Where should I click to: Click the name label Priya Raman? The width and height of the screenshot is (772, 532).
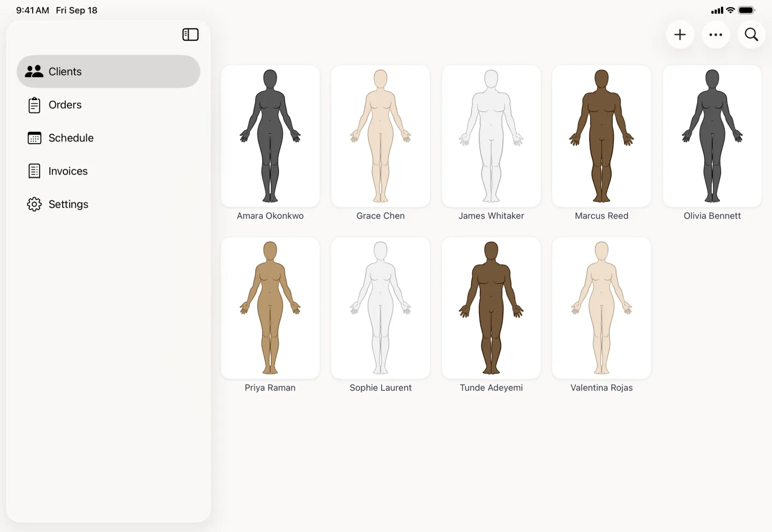coord(270,388)
